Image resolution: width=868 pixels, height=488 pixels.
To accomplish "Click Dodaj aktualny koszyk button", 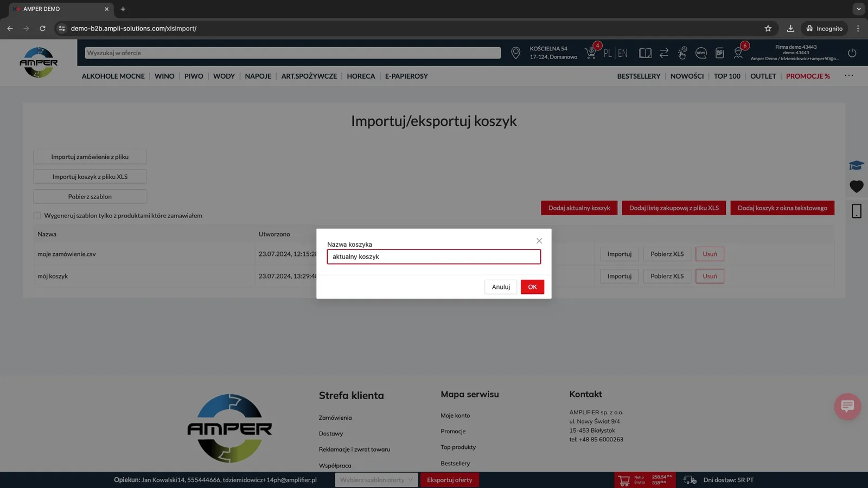I will pos(579,208).
